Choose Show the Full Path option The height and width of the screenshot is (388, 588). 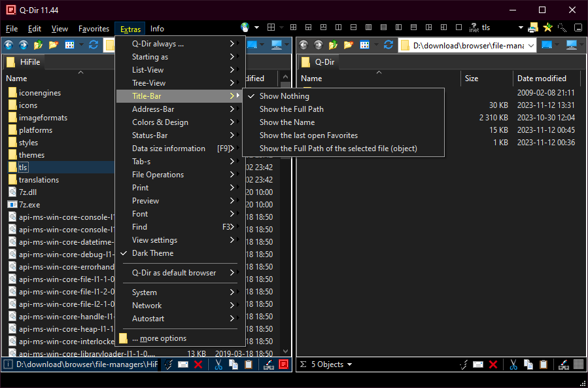pos(291,109)
